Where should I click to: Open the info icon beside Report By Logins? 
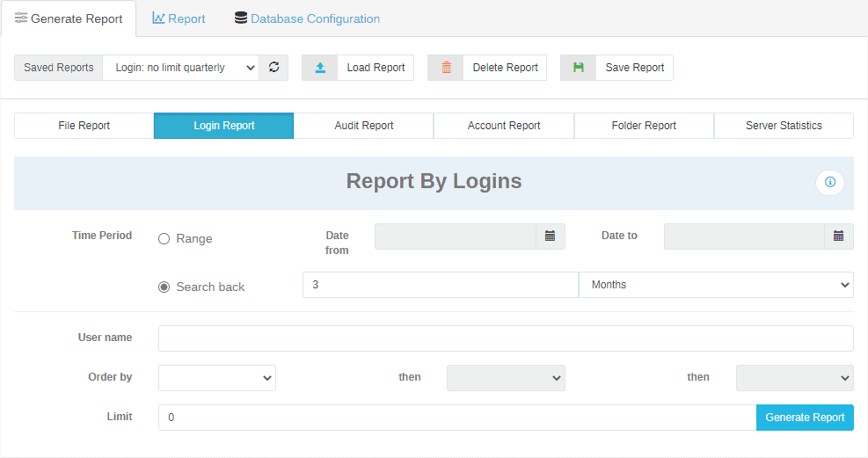coord(829,183)
